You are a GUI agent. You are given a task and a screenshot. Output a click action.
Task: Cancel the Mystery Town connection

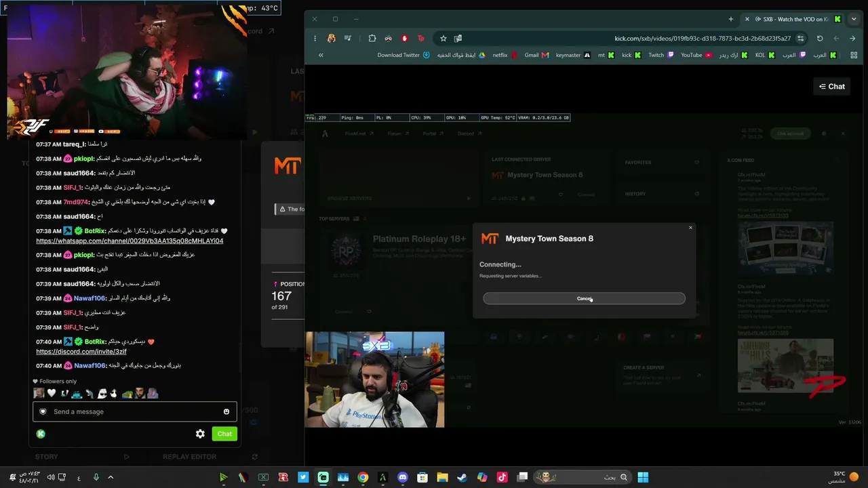(584, 299)
